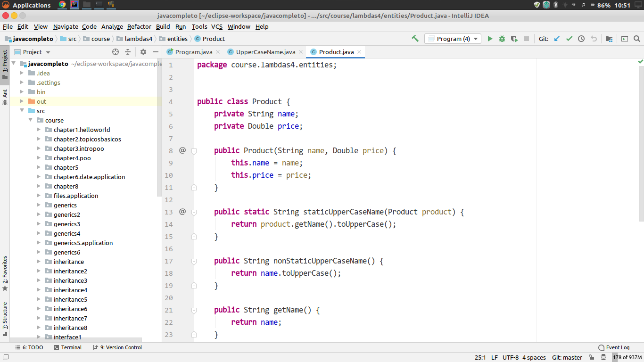644x362 pixels.
Task: Run the Program configuration
Action: coord(490,39)
